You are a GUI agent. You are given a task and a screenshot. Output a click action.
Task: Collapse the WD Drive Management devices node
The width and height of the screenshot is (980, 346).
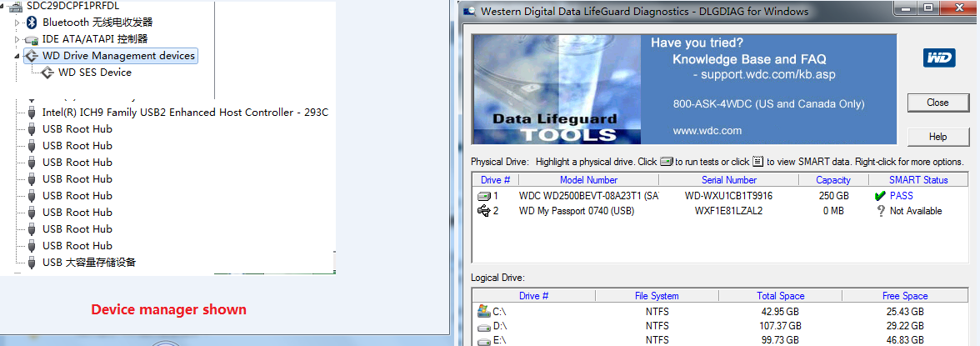coord(17,57)
